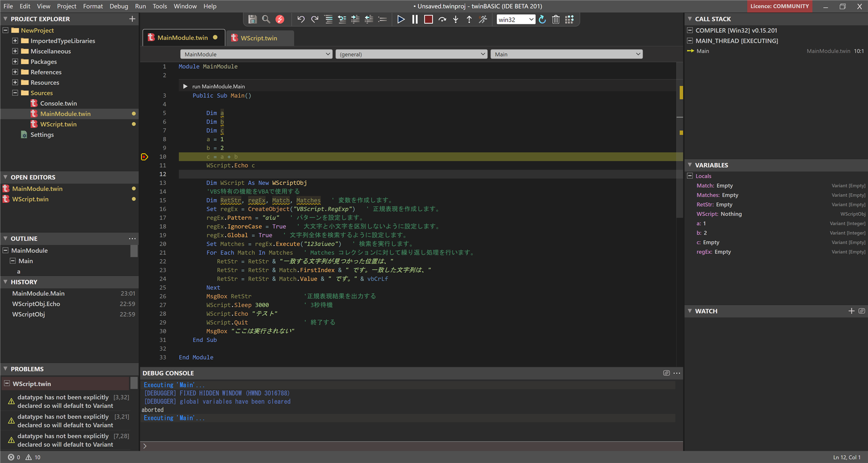868x463 pixels.
Task: Undo the last edit
Action: tap(301, 19)
